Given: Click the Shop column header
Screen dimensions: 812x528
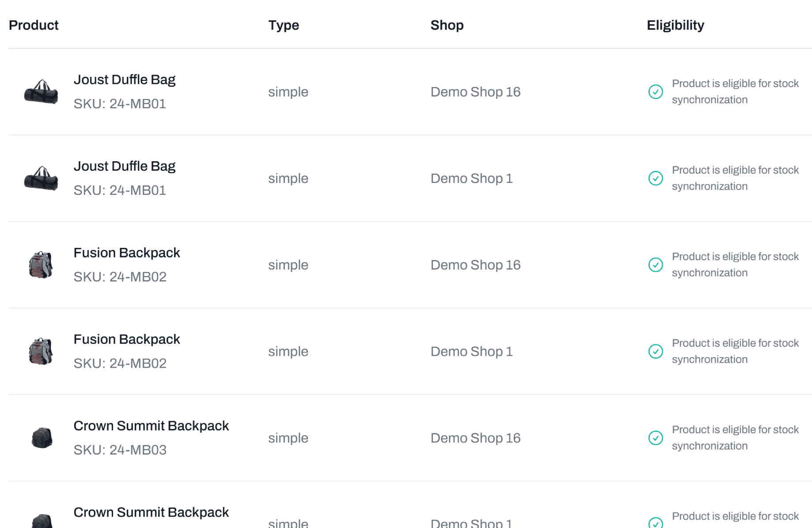Looking at the screenshot, I should [447, 25].
